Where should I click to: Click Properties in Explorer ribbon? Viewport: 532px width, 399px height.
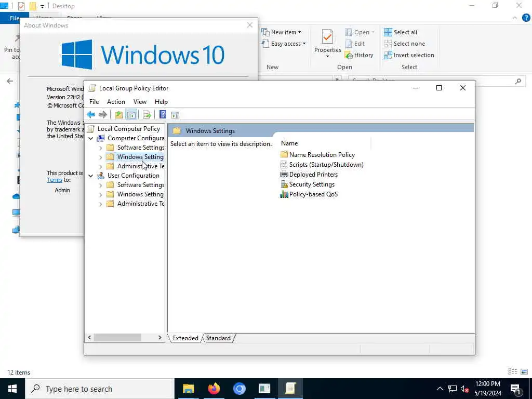327,43
